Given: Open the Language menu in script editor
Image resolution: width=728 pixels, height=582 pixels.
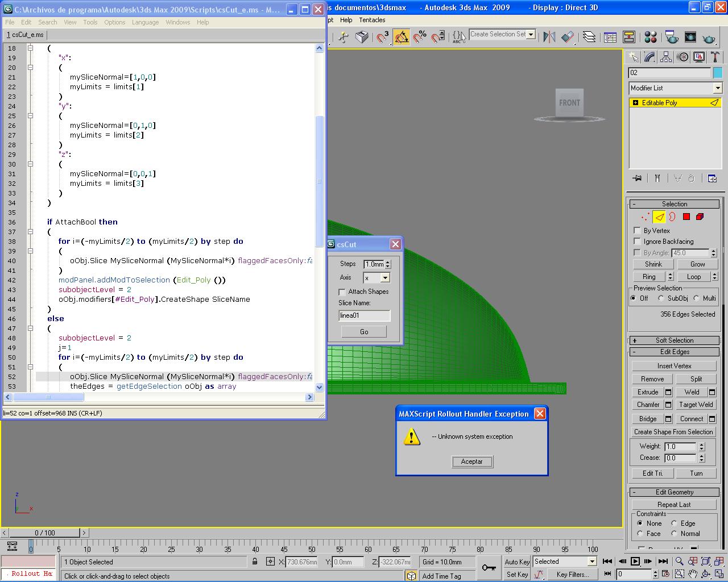Looking at the screenshot, I should tap(146, 22).
